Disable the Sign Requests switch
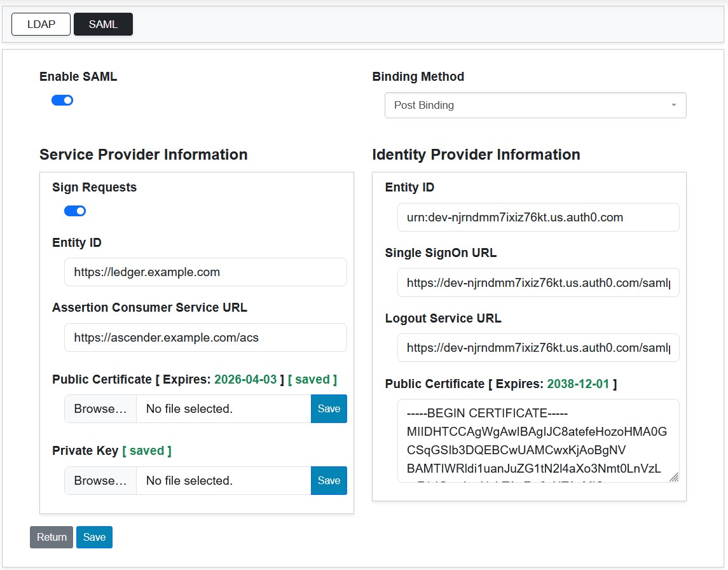 [x=75, y=211]
